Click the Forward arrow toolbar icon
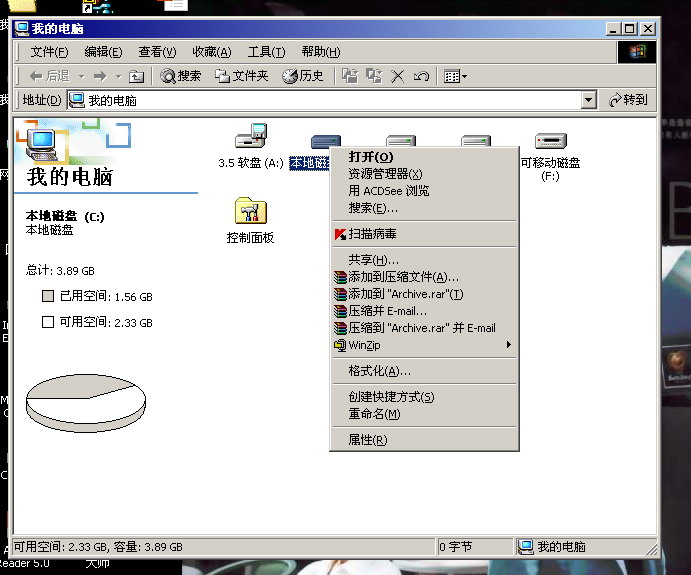Viewport: 691px width, 575px height. 100,76
